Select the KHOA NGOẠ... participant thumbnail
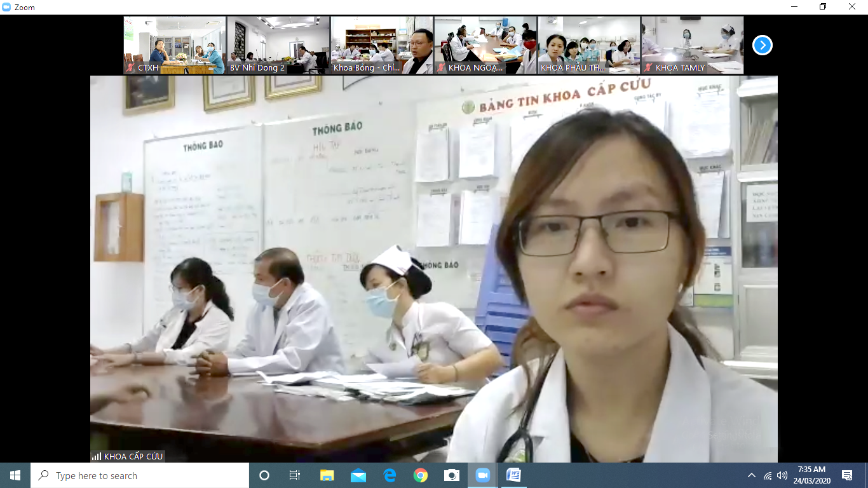This screenshot has width=868, height=488. [x=485, y=45]
